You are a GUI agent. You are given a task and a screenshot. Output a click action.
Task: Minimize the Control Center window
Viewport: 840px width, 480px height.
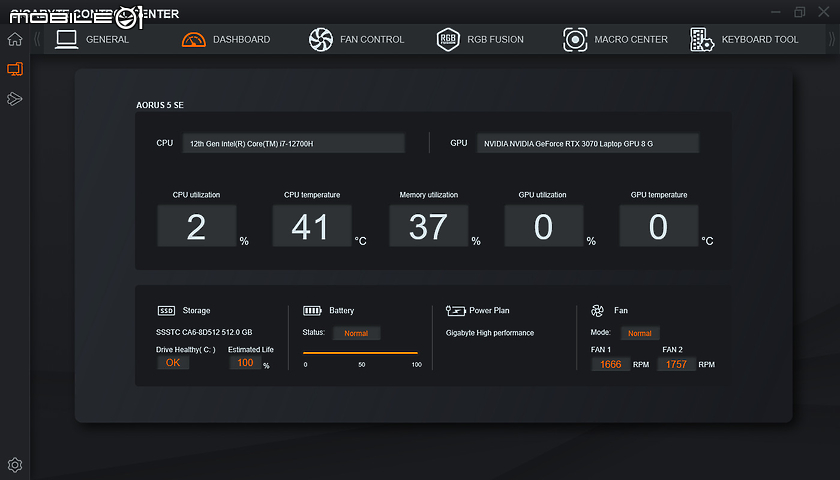coord(776,12)
